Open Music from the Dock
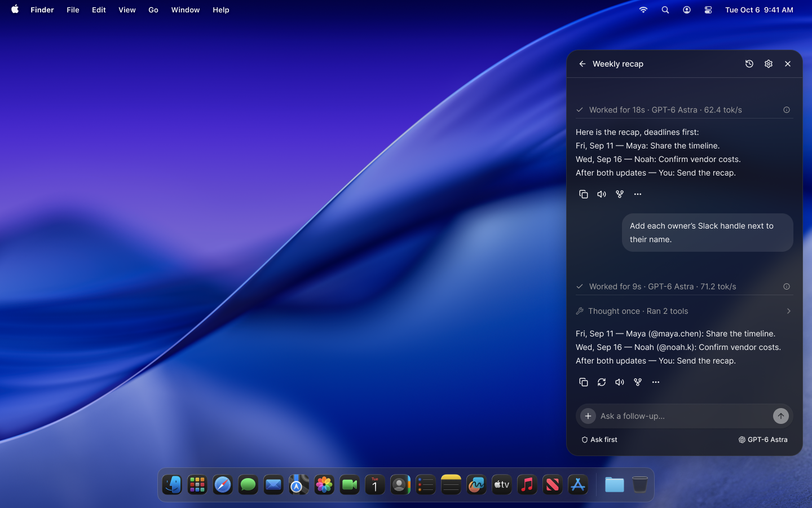Viewport: 812px width, 508px height. pyautogui.click(x=527, y=485)
